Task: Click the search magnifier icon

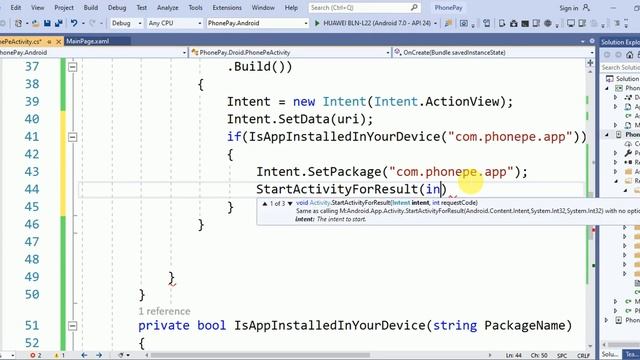Action: pyautogui.click(x=414, y=7)
